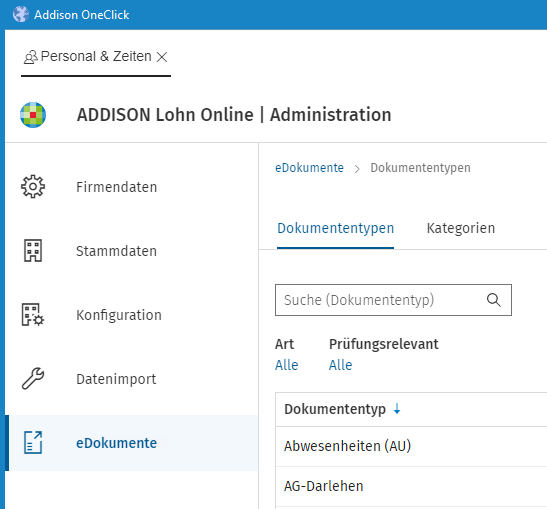Click the Datenimport wrench icon
The height and width of the screenshot is (509, 547).
tap(33, 379)
